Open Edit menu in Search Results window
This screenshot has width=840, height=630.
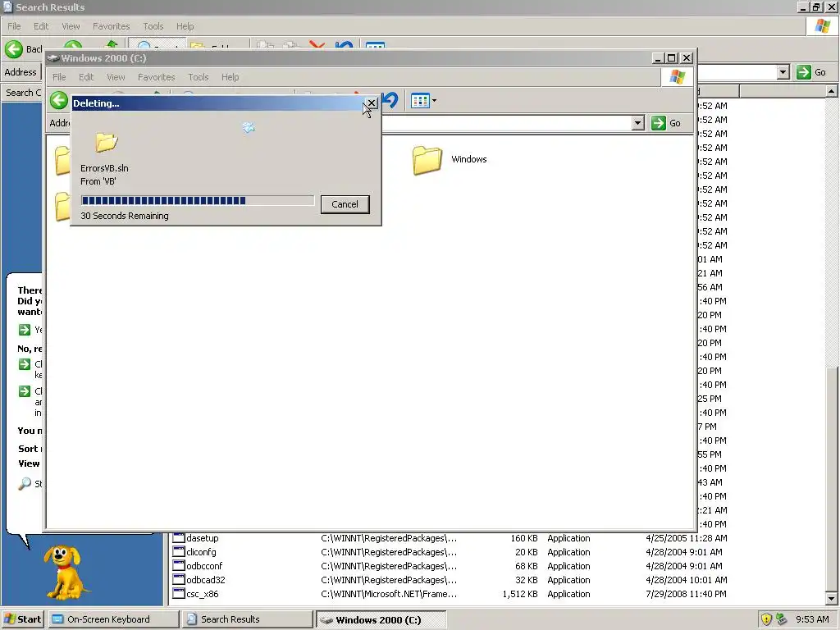coord(41,26)
